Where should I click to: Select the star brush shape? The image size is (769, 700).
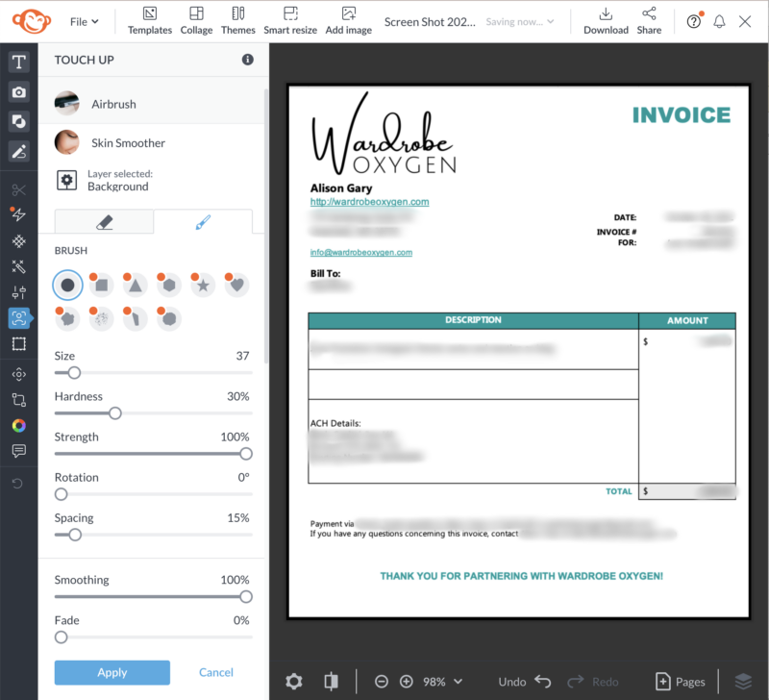[203, 285]
